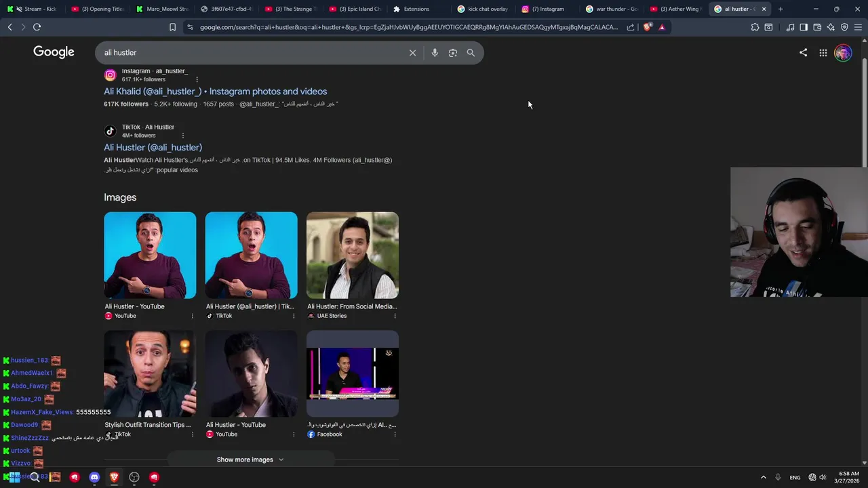This screenshot has height=488, width=868.
Task: Switch to Extensions tab
Action: 420,9
